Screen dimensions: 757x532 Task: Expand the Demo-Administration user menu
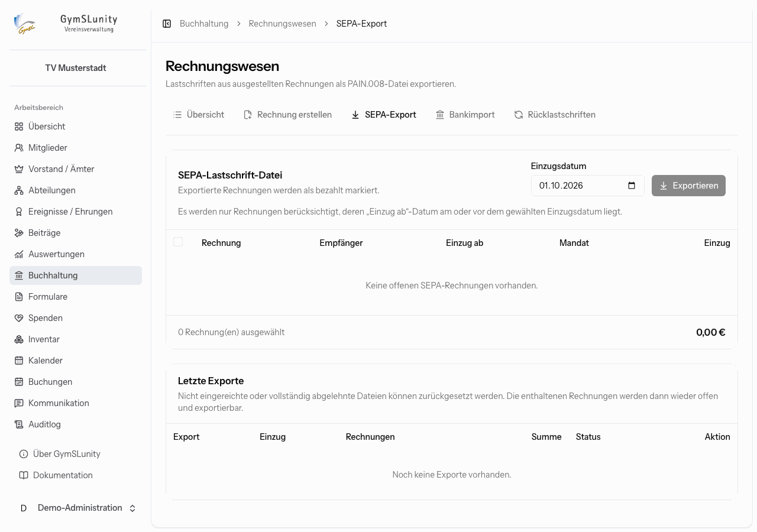(x=78, y=508)
